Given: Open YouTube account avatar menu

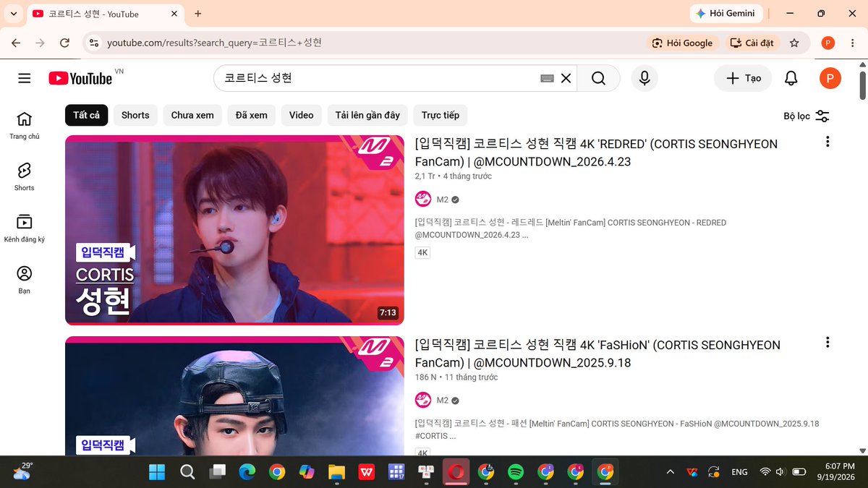Looking at the screenshot, I should (x=830, y=78).
